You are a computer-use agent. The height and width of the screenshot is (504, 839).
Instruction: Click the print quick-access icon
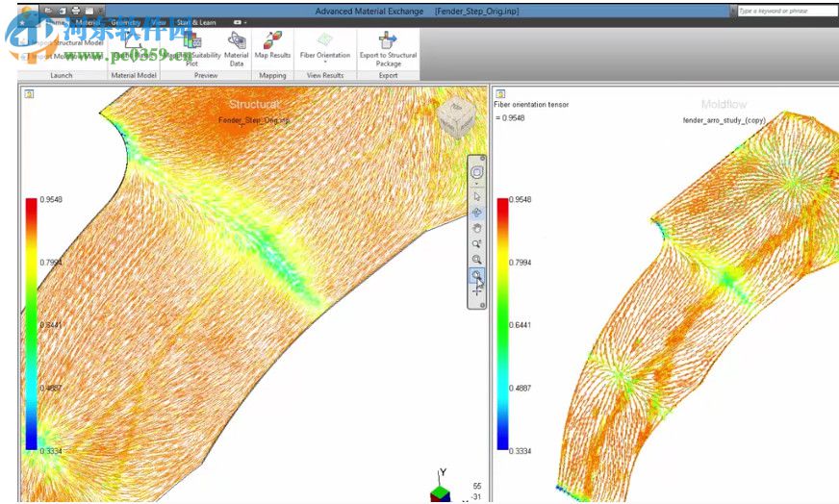point(75,11)
